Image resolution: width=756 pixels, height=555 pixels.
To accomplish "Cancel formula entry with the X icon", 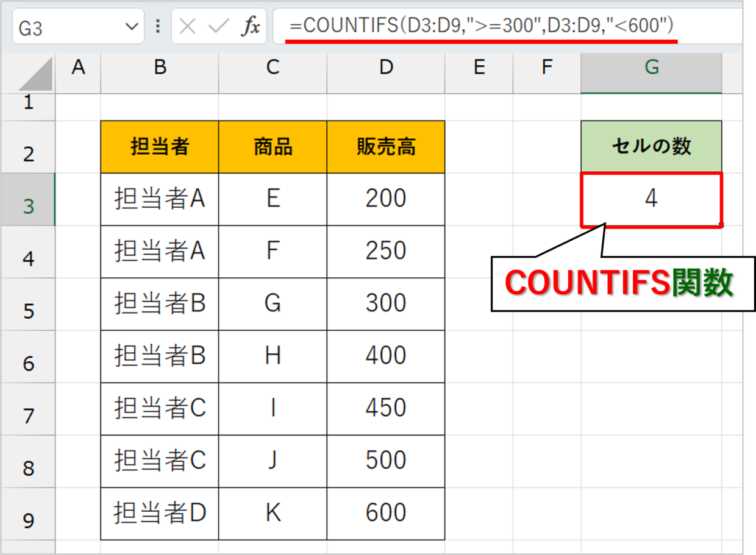I will pos(188,27).
